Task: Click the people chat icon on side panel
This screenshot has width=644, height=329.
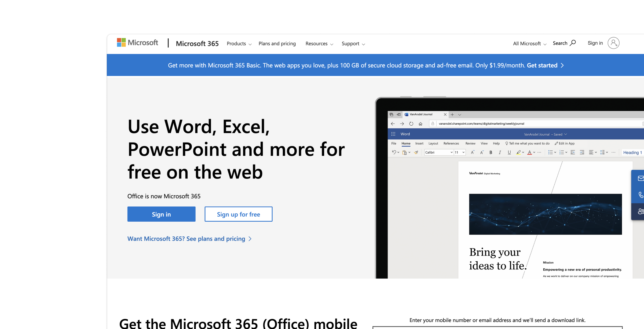Action: (x=641, y=211)
